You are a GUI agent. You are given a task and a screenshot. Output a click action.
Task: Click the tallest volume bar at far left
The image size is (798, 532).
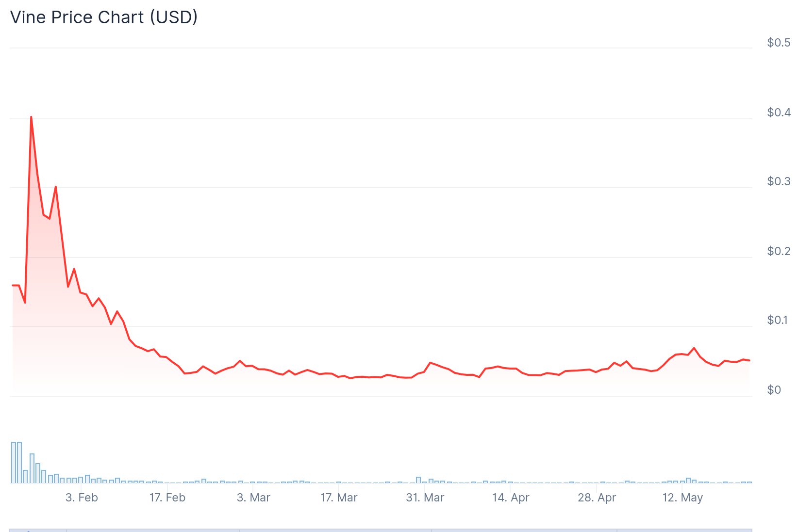pos(14,462)
